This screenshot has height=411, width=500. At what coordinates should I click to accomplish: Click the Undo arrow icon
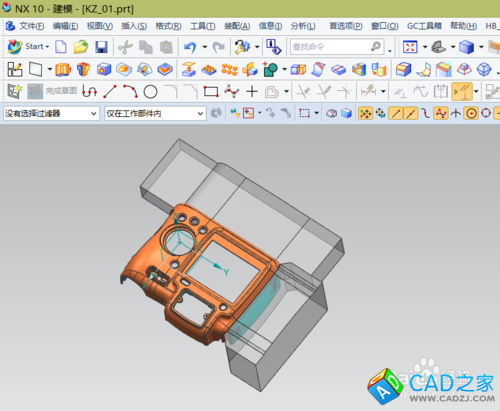pos(190,47)
